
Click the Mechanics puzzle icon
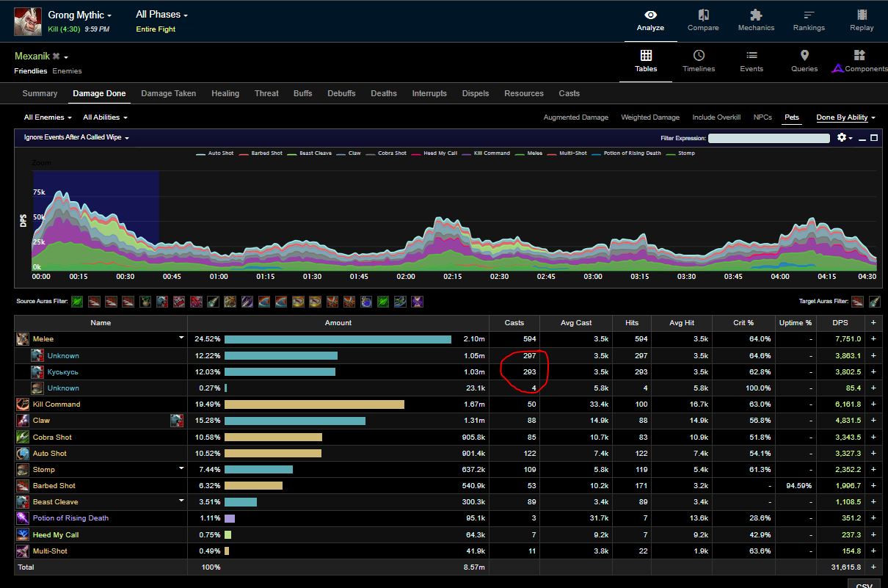pyautogui.click(x=756, y=15)
